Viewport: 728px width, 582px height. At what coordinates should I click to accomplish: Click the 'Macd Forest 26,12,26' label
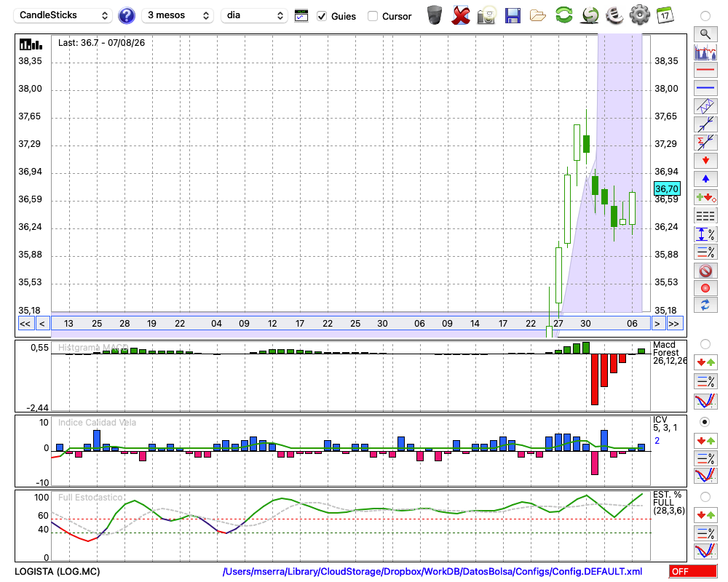[670, 353]
